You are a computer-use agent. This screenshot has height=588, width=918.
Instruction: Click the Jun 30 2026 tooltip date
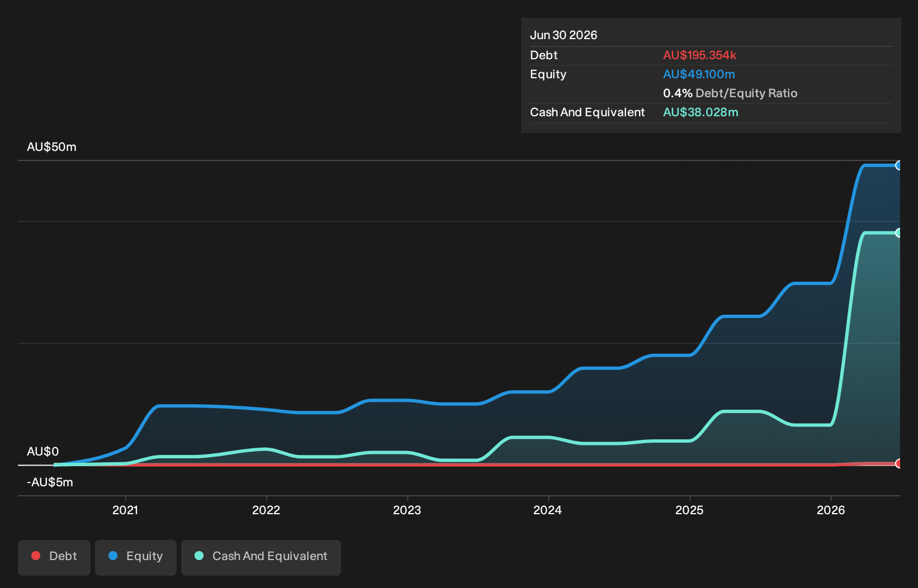point(564,35)
